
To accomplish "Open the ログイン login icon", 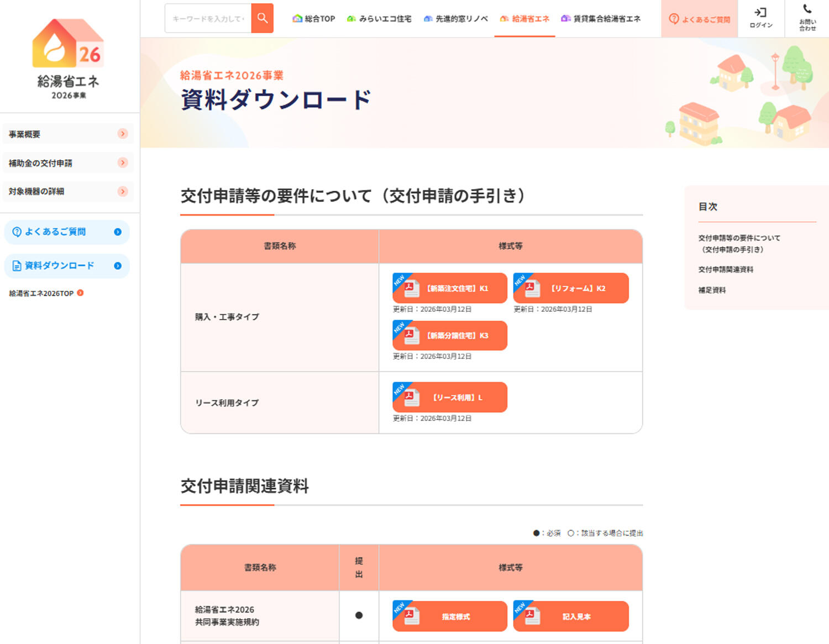I will [x=761, y=18].
